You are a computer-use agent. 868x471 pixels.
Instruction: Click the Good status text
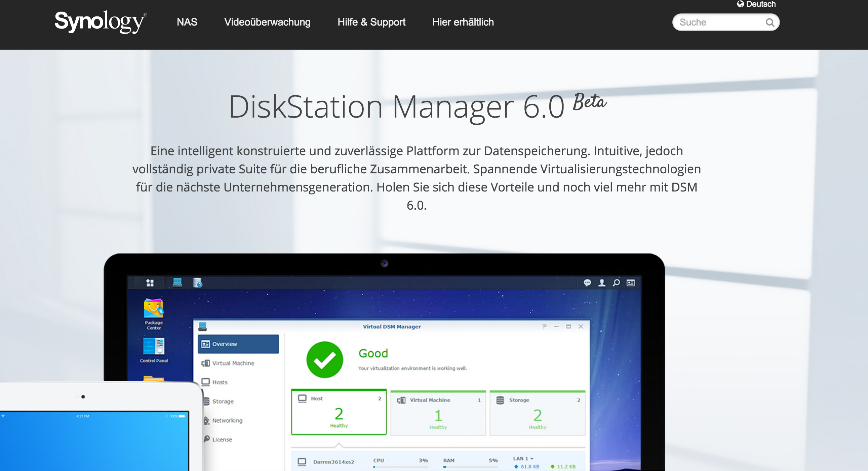373,353
